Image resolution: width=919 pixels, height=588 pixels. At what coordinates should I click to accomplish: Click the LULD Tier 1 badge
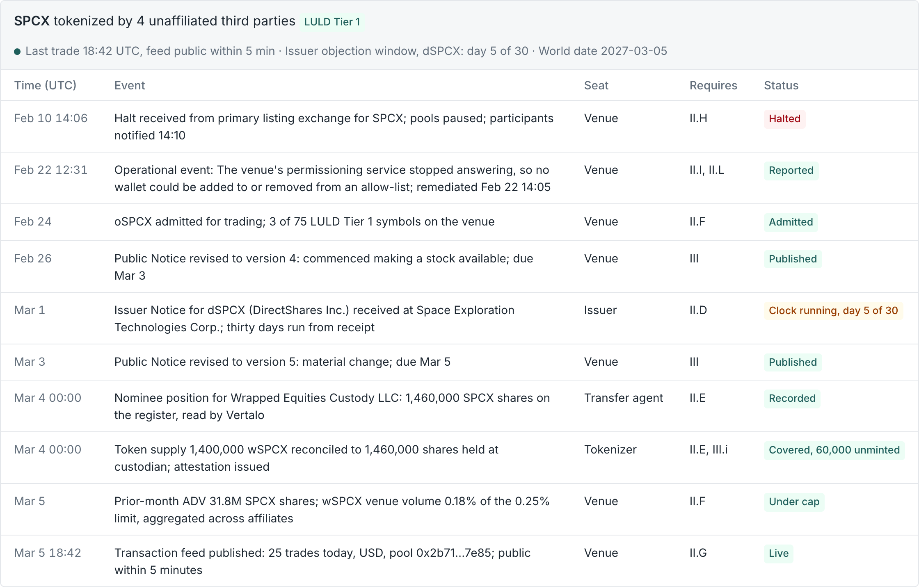332,22
